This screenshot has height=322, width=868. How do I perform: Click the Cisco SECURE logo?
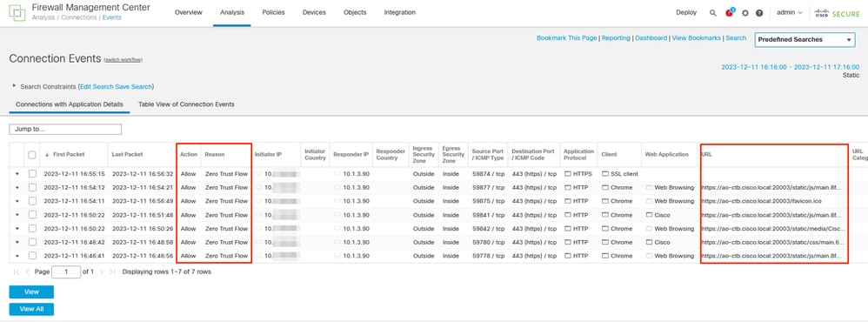click(837, 13)
